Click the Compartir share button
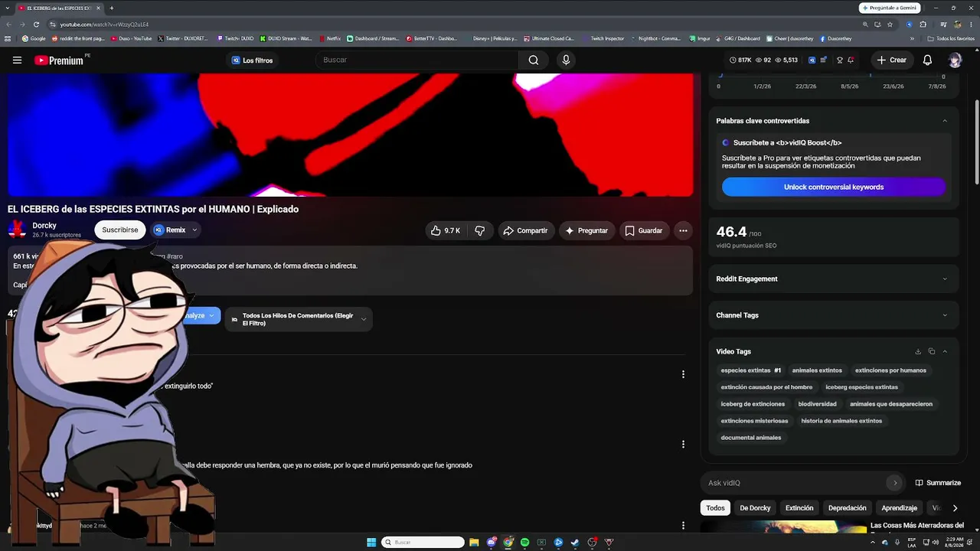 pos(526,230)
